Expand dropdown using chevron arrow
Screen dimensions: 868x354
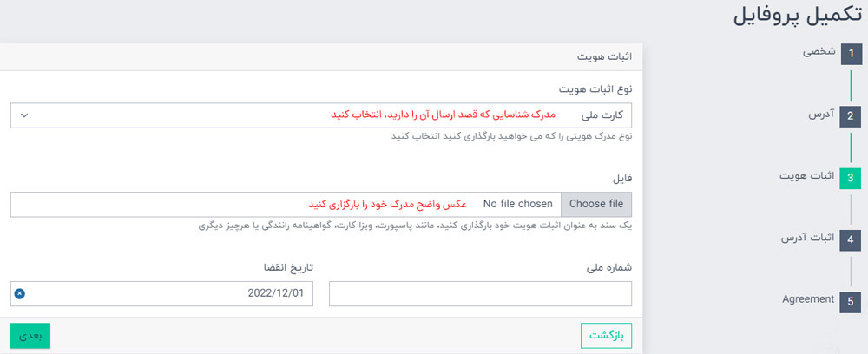(24, 115)
